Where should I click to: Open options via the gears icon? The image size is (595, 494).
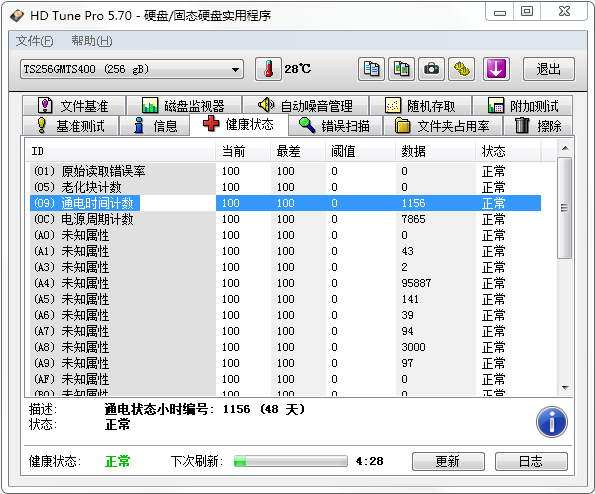(461, 69)
